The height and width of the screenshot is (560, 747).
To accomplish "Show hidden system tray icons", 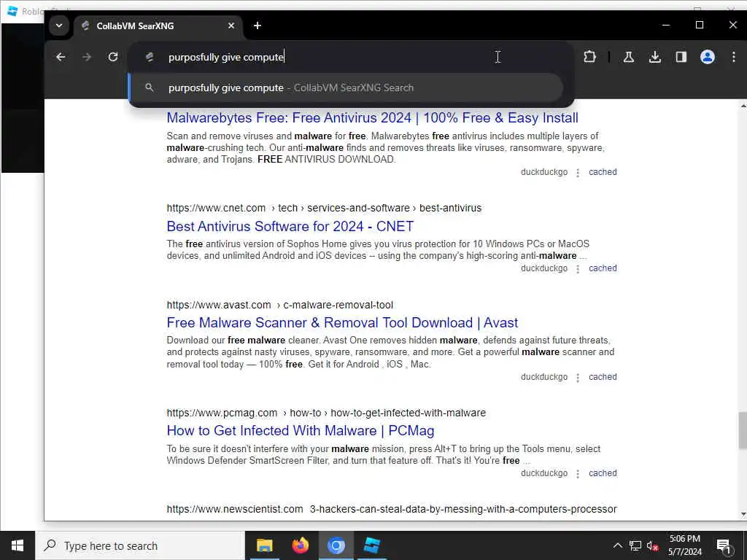I will click(x=617, y=545).
